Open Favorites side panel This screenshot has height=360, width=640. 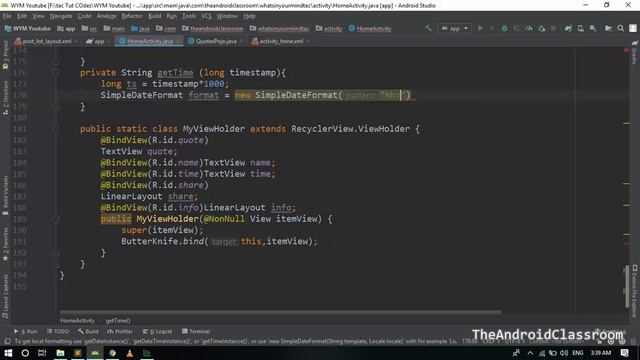pos(5,244)
